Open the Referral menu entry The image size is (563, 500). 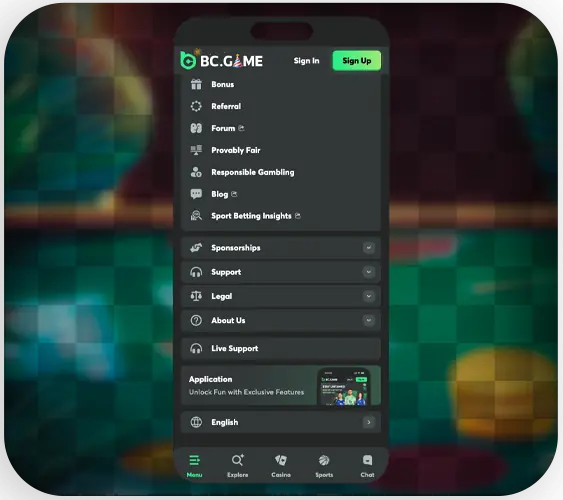[x=226, y=106]
